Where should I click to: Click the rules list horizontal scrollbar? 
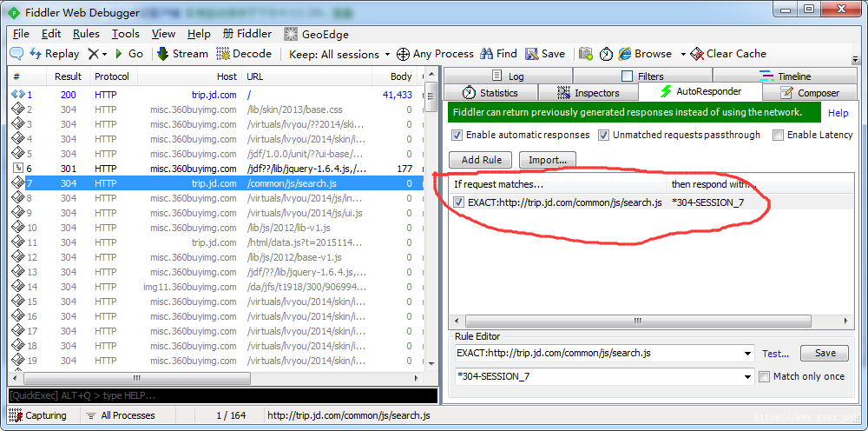(x=638, y=321)
